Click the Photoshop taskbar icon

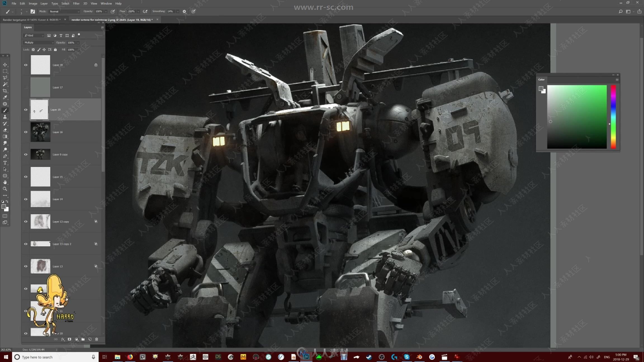(306, 357)
